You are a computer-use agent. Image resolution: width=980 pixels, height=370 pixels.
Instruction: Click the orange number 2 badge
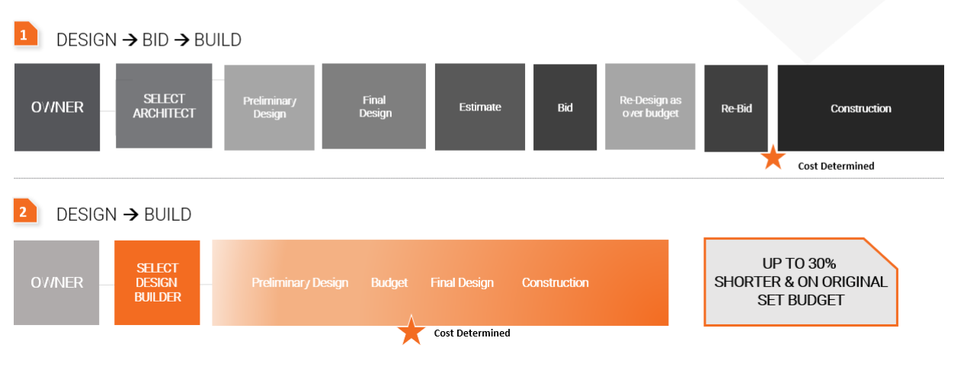[x=25, y=212]
